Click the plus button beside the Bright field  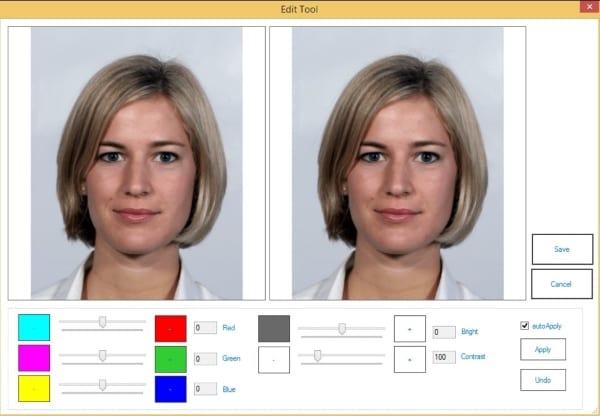[409, 328]
